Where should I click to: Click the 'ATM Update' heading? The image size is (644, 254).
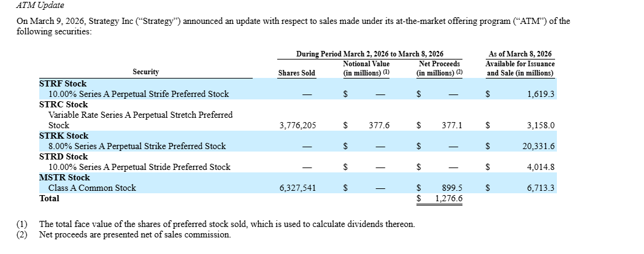(40, 6)
